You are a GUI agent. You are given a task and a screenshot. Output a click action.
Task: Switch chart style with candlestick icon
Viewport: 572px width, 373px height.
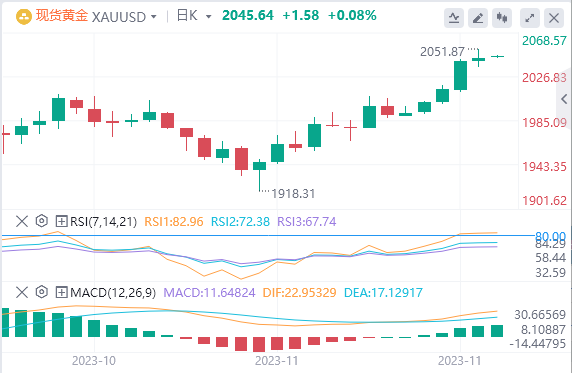502,18
